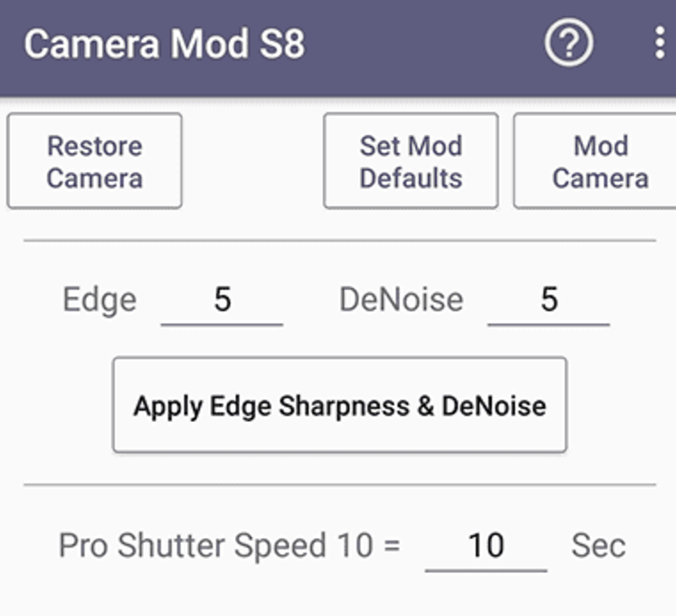Click the Camera Mod S8 title
The height and width of the screenshot is (616, 676).
[164, 44]
